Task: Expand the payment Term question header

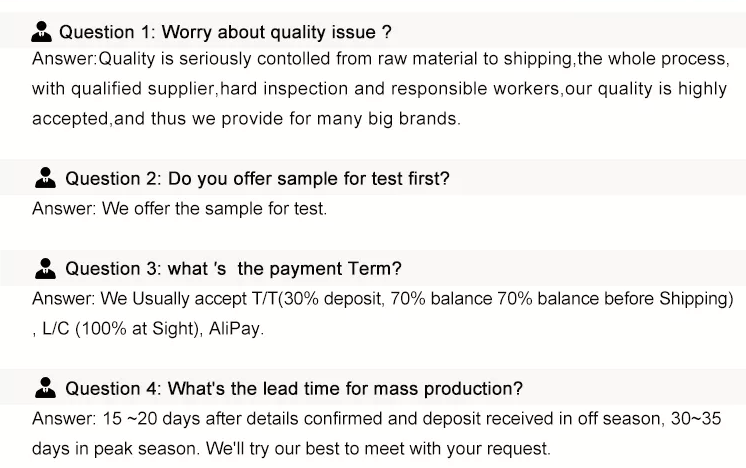Action: pos(233,269)
